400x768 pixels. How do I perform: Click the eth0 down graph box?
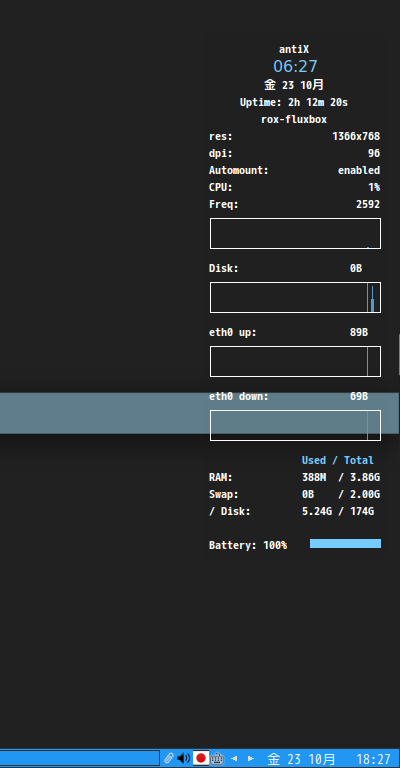pos(295,425)
